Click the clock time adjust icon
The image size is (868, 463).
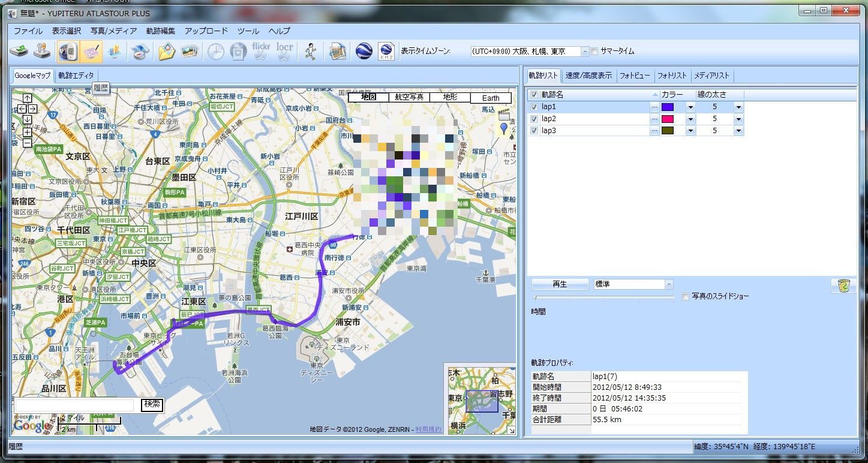[x=215, y=52]
